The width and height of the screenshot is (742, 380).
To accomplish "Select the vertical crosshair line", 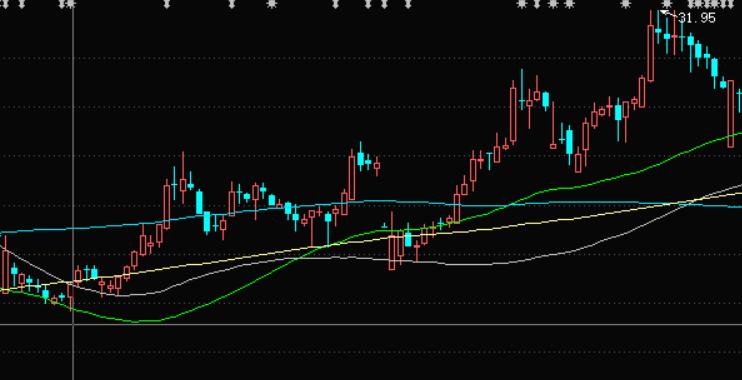I will 73,189.
